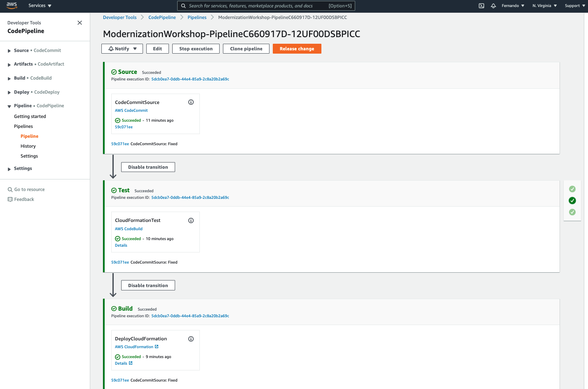
Task: Open the notifications bell icon
Action: pos(493,6)
